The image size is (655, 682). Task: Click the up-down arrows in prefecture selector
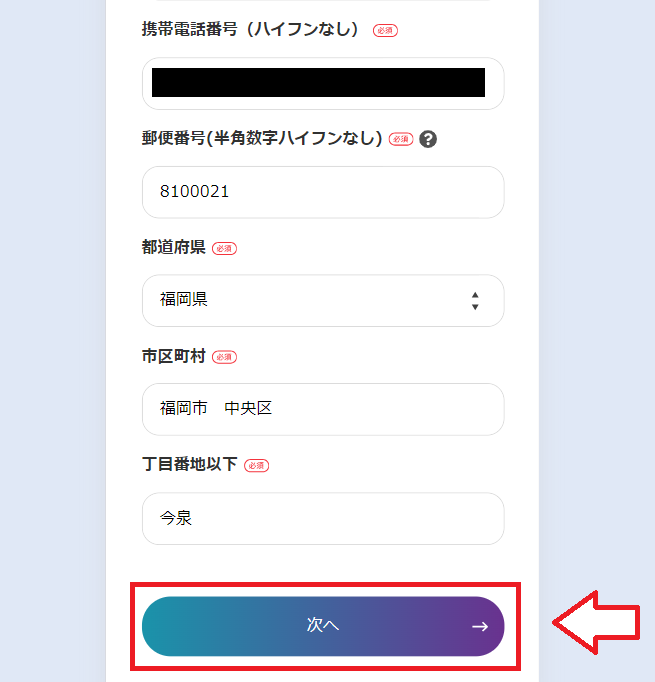475,301
